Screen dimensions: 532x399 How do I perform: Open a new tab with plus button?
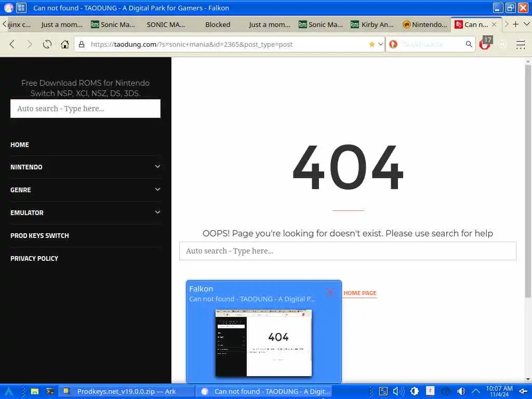coord(516,24)
